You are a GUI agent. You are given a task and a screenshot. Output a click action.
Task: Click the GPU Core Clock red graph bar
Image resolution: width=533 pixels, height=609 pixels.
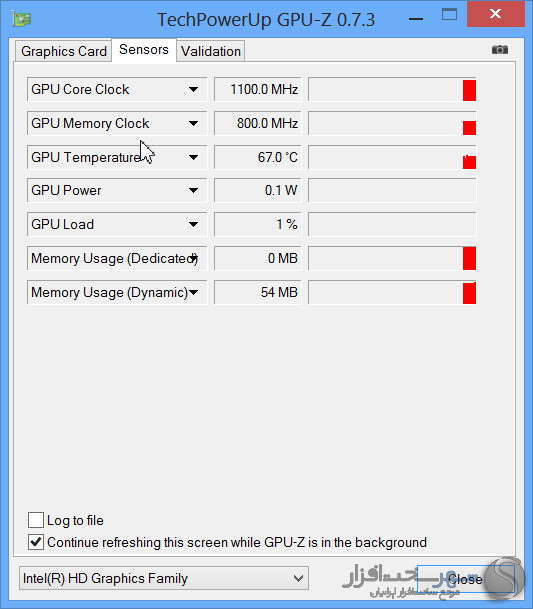[469, 90]
